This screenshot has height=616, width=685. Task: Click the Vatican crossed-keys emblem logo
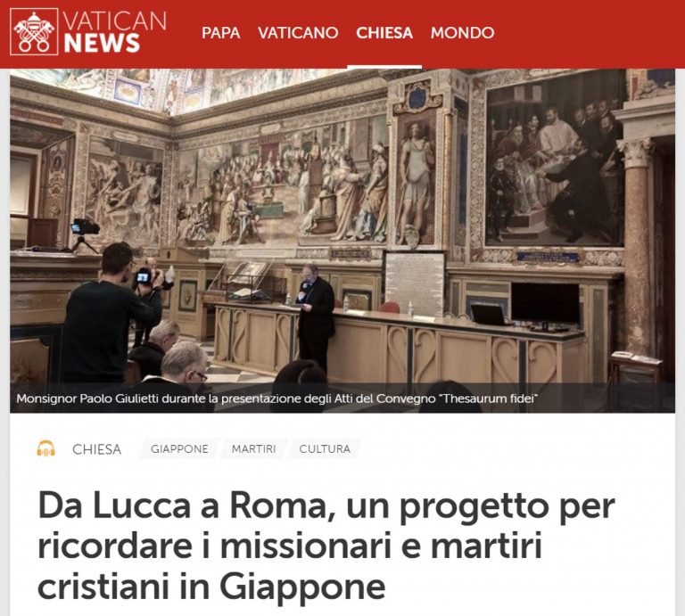click(x=34, y=31)
